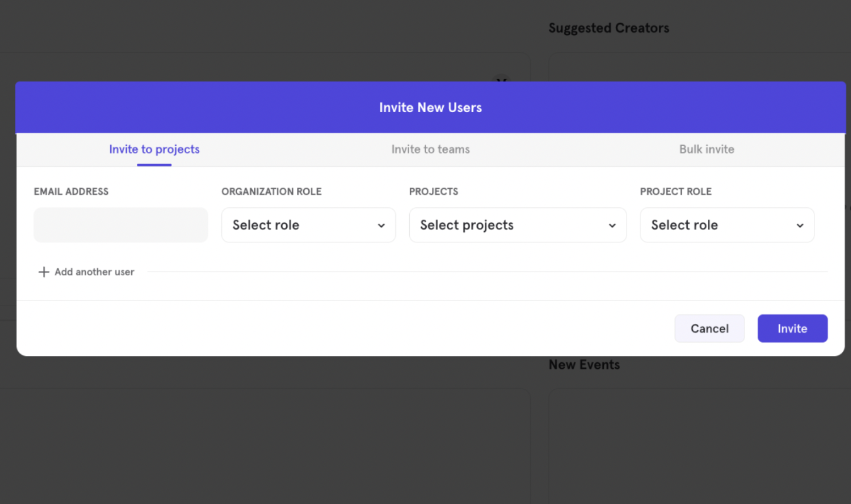This screenshot has width=851, height=504.
Task: Select the Invite to projects tab
Action: point(154,149)
